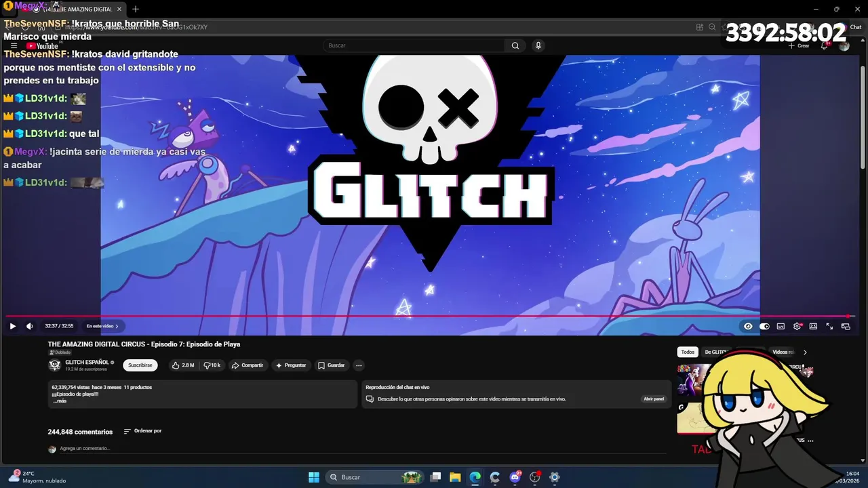Open the account avatar menu
Image resolution: width=868 pixels, height=488 pixels.
(x=844, y=45)
